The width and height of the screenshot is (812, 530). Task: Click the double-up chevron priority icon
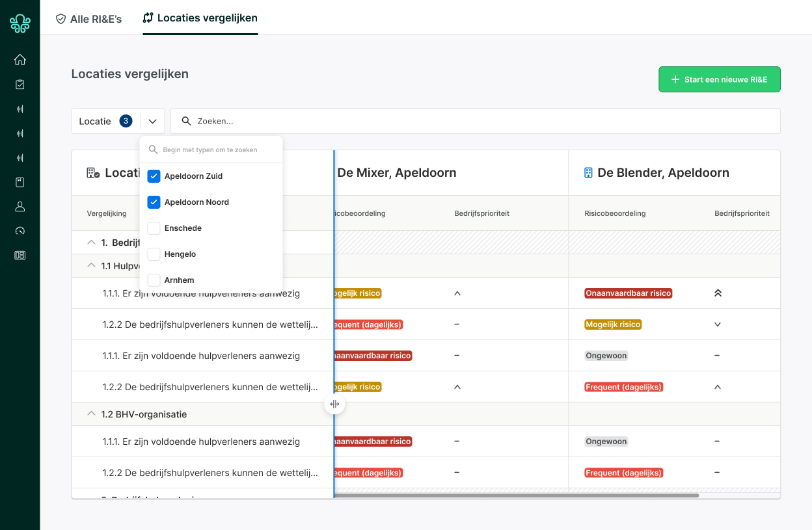pos(718,293)
